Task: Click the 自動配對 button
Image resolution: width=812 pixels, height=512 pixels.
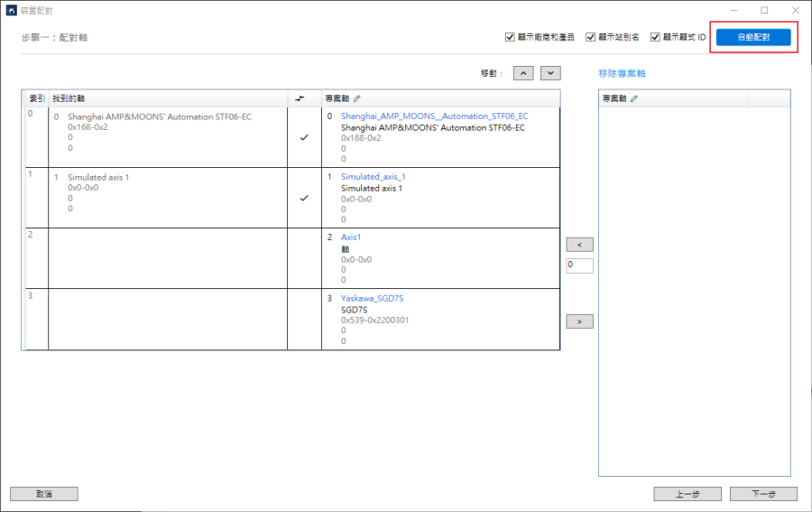Action: coord(753,37)
